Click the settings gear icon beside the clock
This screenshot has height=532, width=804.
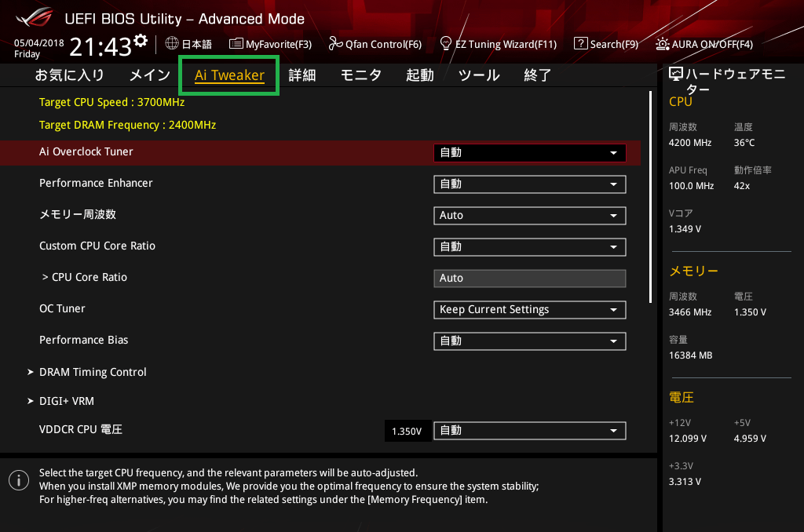141,40
